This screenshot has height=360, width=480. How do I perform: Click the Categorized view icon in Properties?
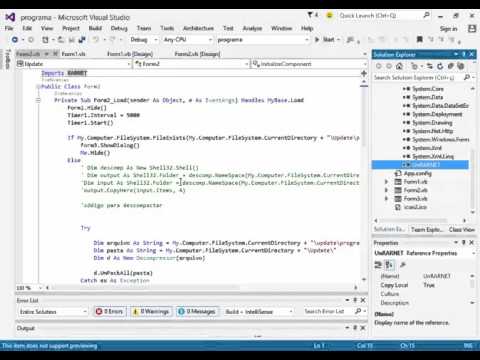point(378,265)
